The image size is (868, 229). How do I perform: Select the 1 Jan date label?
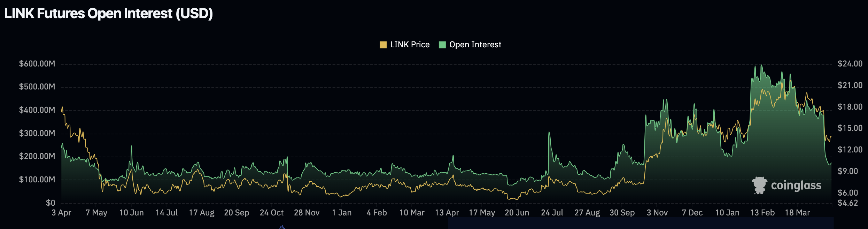pos(342,213)
